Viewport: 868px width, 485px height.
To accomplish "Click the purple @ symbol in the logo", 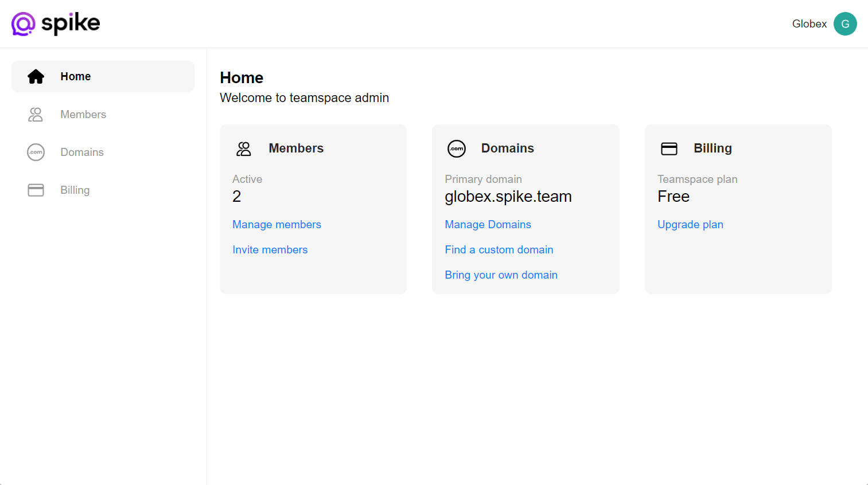I will point(24,24).
